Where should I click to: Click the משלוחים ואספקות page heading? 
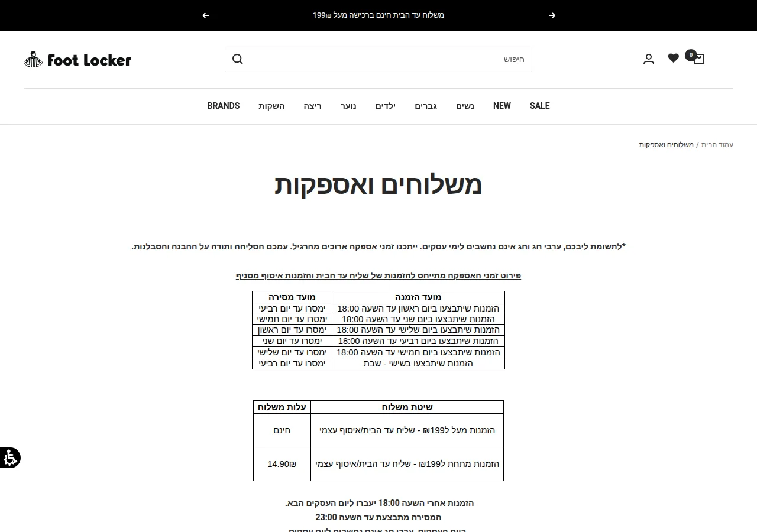tap(378, 185)
